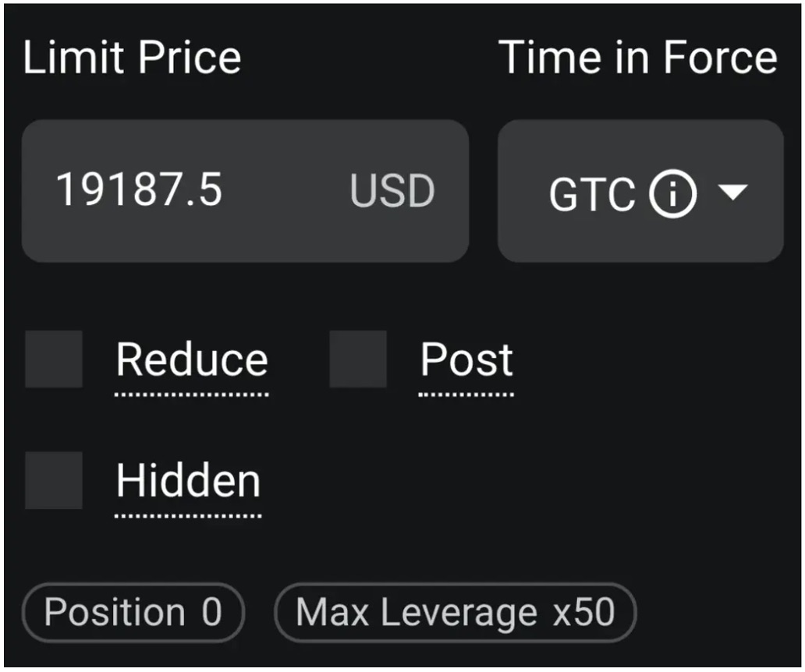Click the Limit Price input field

(246, 189)
